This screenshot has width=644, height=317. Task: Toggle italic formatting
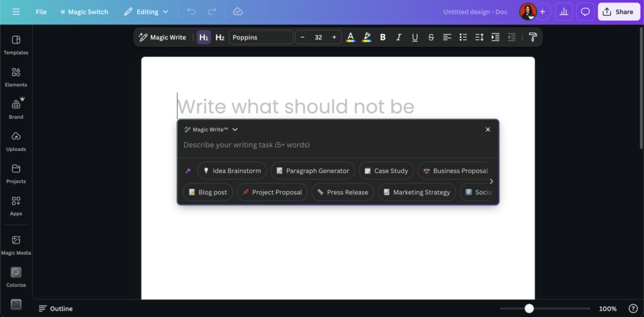coord(398,37)
